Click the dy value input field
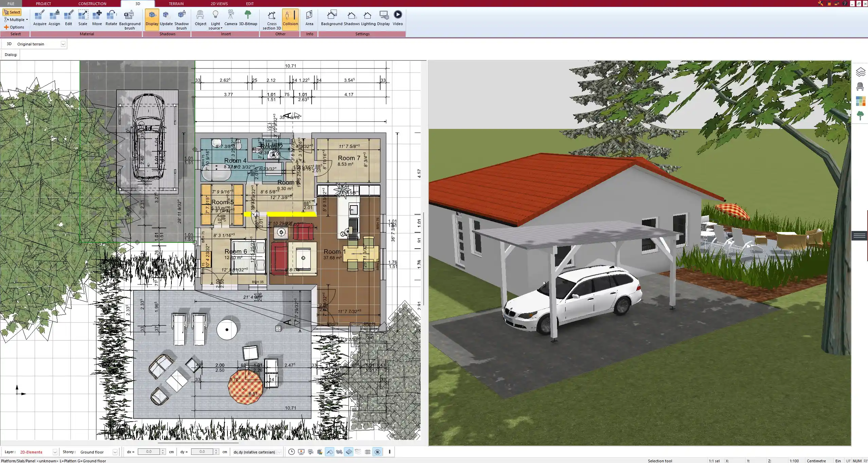Viewport: 868px width, 463px height. pyautogui.click(x=202, y=452)
